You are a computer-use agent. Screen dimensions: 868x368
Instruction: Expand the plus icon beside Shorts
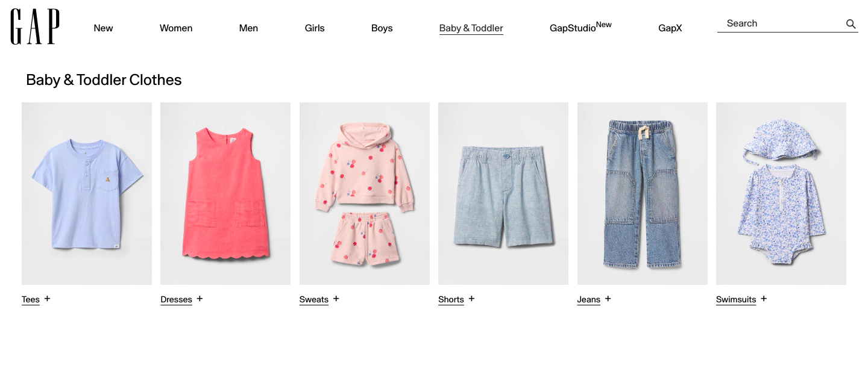pyautogui.click(x=471, y=299)
